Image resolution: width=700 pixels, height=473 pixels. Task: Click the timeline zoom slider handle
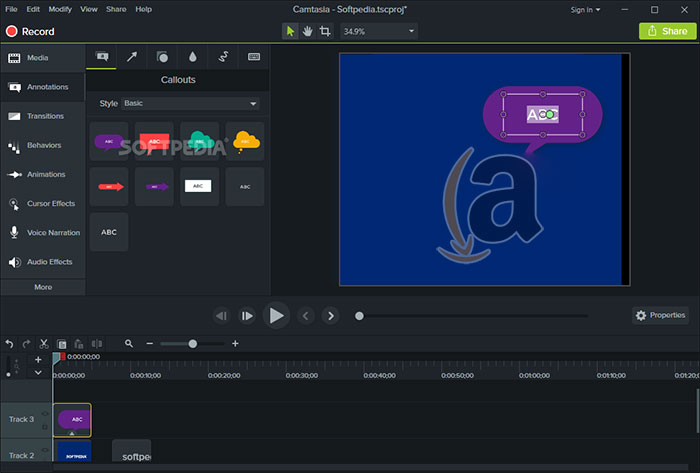192,344
